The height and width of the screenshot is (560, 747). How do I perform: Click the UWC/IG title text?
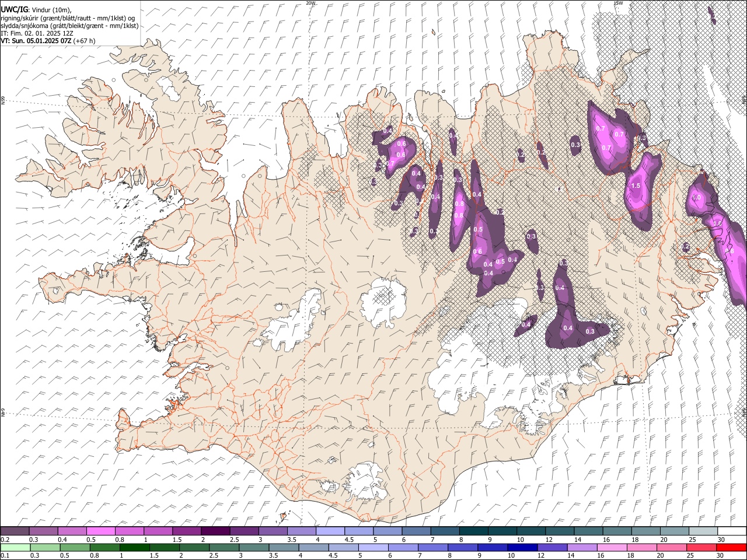tap(14, 9)
